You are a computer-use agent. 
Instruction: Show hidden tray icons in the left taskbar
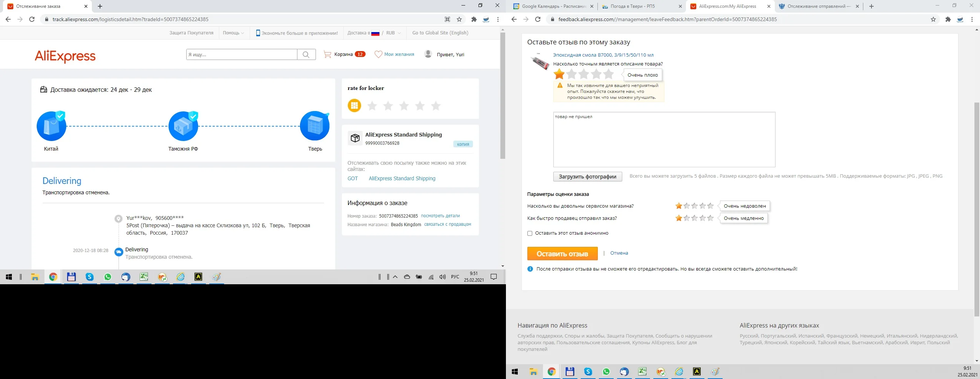pyautogui.click(x=395, y=277)
